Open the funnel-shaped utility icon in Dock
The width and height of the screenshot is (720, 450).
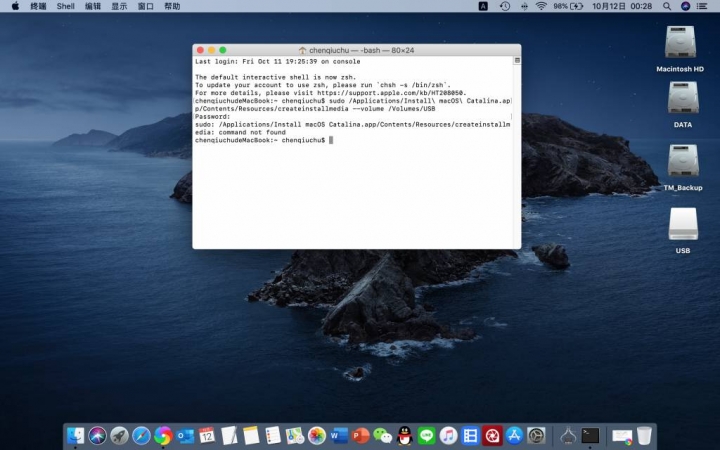tap(568, 435)
